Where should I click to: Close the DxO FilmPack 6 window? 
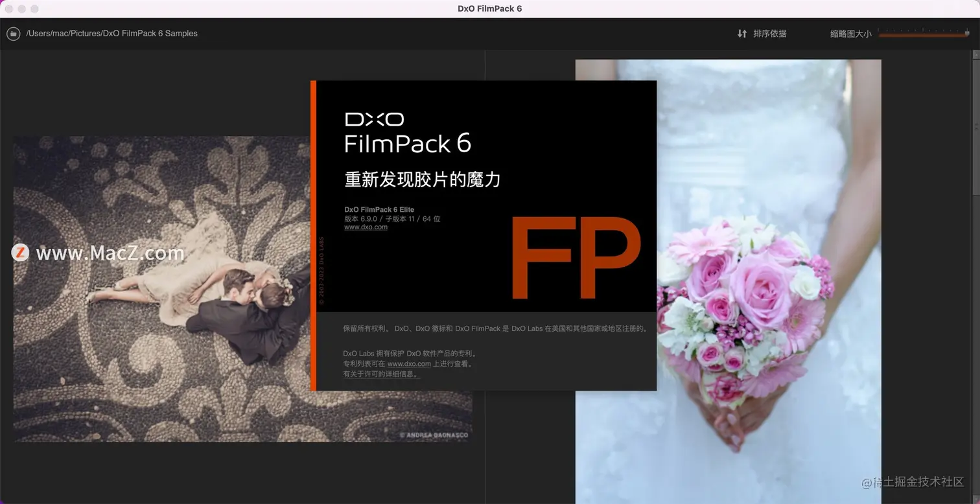(x=9, y=9)
